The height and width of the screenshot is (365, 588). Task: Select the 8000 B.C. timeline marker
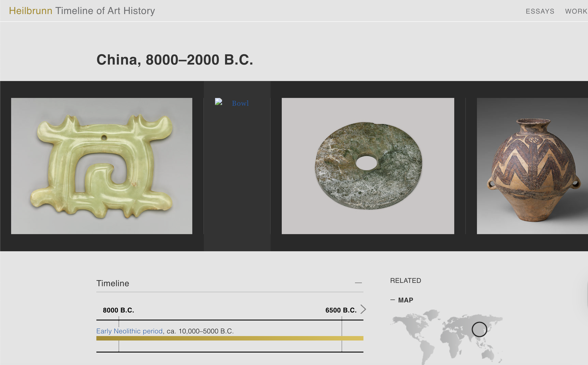tap(118, 310)
